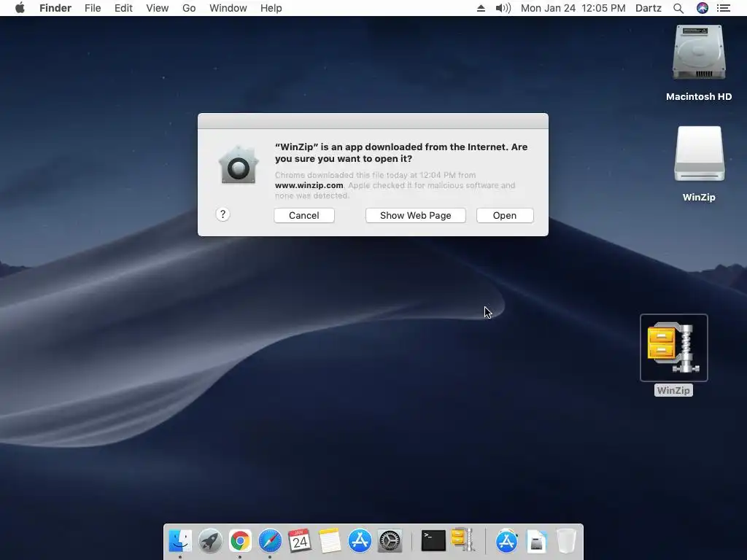Open Downloads stack in the Dock
The image size is (747, 560).
[x=536, y=541]
